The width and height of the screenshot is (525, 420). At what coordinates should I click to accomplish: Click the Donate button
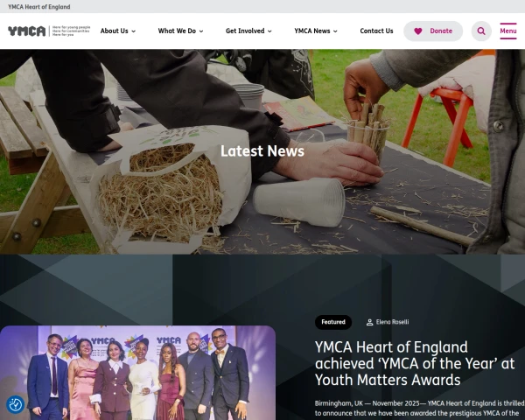(433, 31)
